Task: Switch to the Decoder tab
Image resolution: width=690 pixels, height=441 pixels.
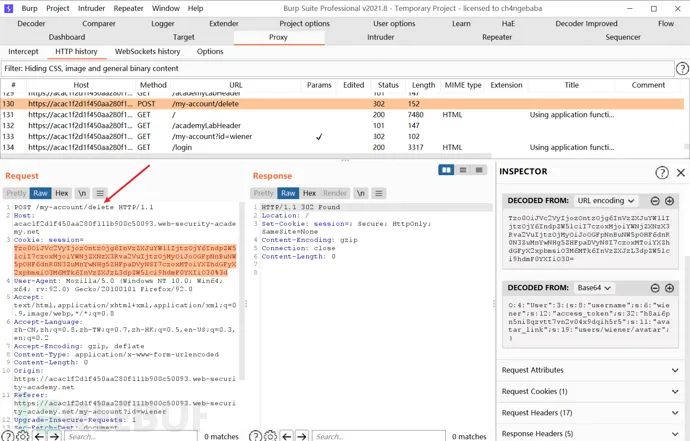Action: coord(31,24)
